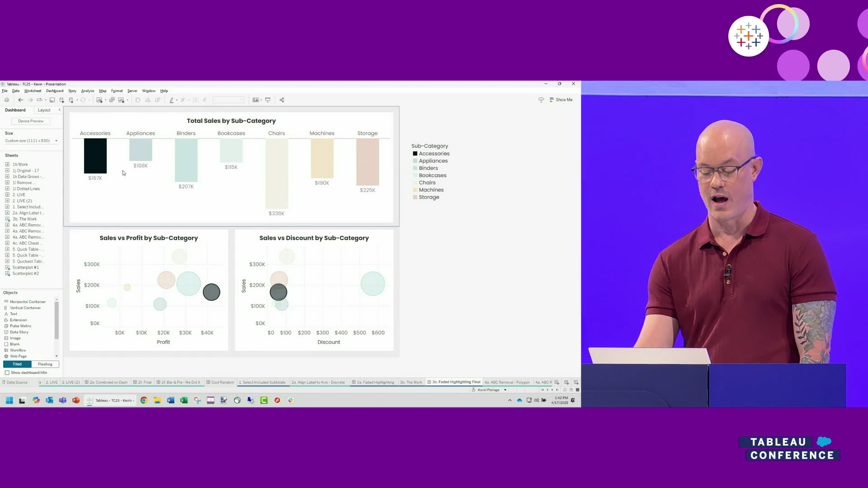Click the Back arrow toolbar icon

pos(21,100)
